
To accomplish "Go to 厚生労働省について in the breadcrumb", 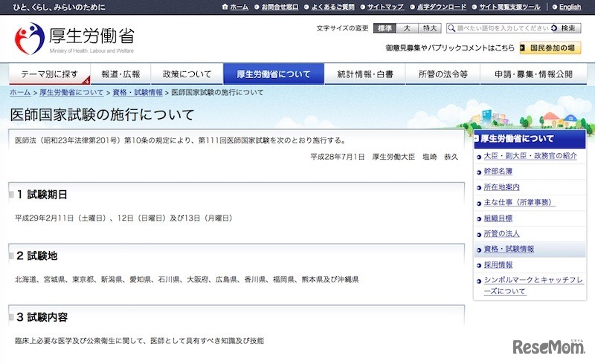I will (71, 93).
